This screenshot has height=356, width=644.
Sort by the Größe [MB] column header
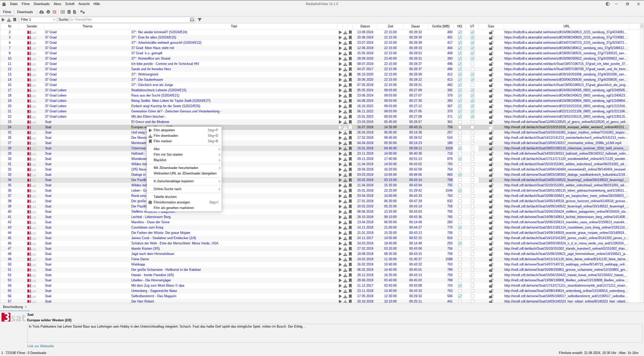click(x=440, y=26)
